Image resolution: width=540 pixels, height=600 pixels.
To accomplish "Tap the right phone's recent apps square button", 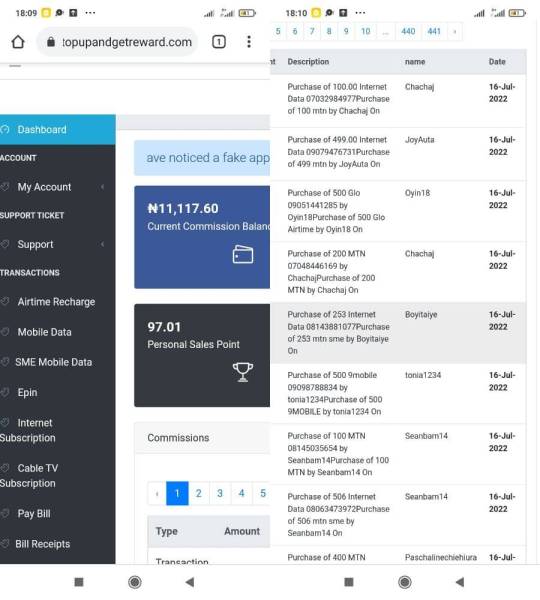I will [349, 582].
